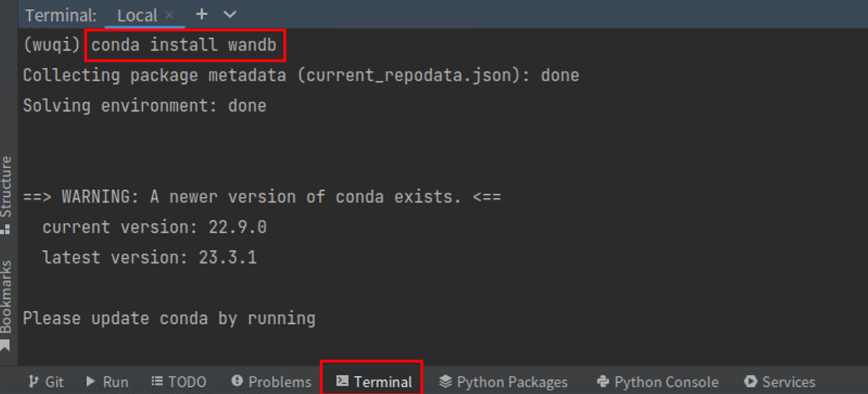Viewport: 868px width, 394px height.
Task: Click the 'Solving environment: done' line
Action: [x=144, y=106]
